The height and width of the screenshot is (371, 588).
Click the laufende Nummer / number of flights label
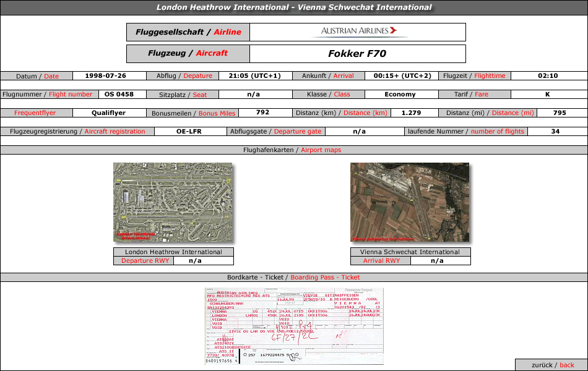[x=466, y=132]
